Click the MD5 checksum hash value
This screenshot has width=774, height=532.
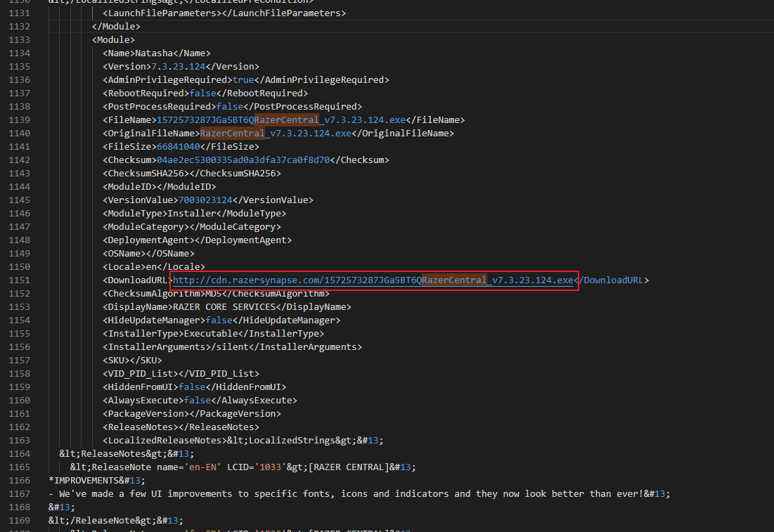pyautogui.click(x=243, y=160)
